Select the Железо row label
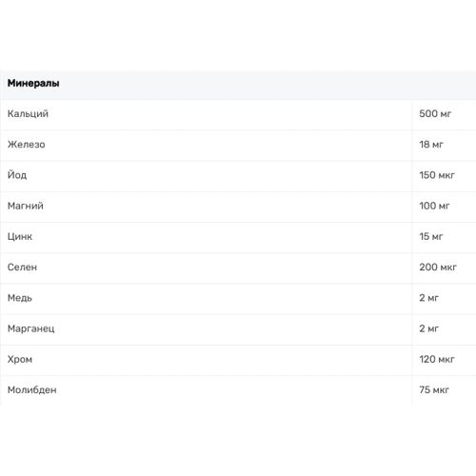The image size is (476, 476). click(27, 145)
